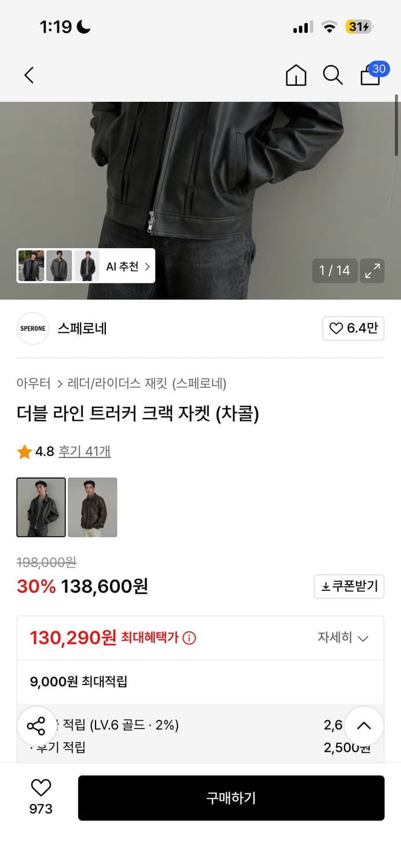
Task: Tap the back arrow icon
Action: coord(29,75)
